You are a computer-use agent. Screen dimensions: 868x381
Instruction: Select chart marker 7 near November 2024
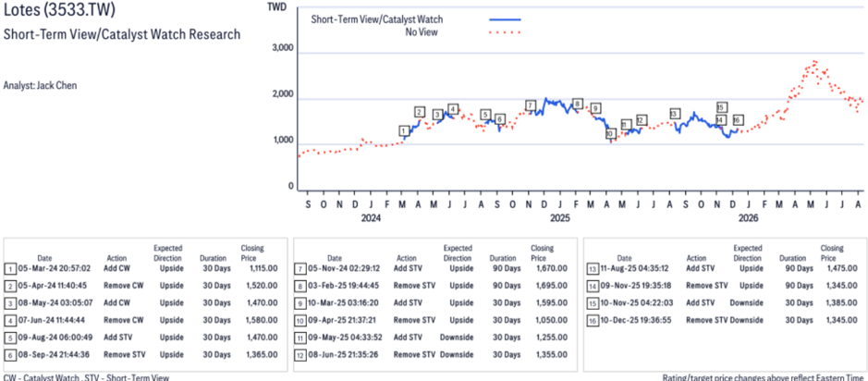coord(531,105)
